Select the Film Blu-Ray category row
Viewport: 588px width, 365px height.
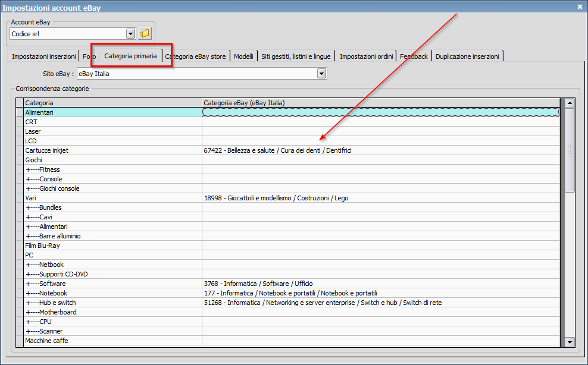click(113, 246)
